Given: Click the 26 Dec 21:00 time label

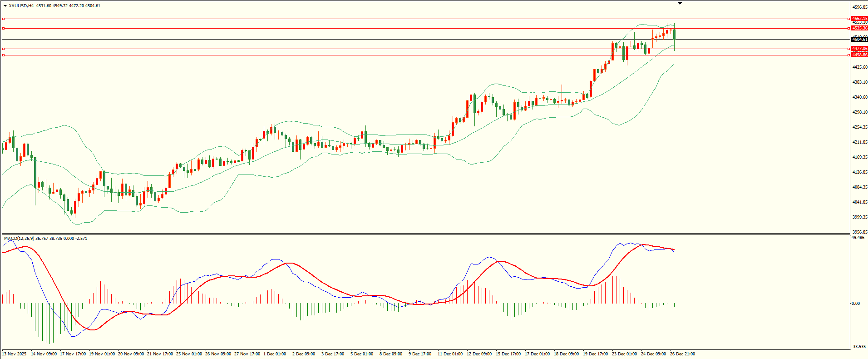Looking at the screenshot, I should (x=682, y=354).
